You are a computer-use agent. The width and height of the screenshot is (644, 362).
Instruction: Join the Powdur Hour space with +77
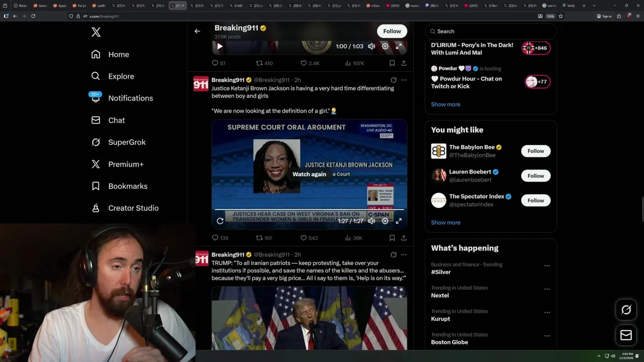[x=538, y=81]
